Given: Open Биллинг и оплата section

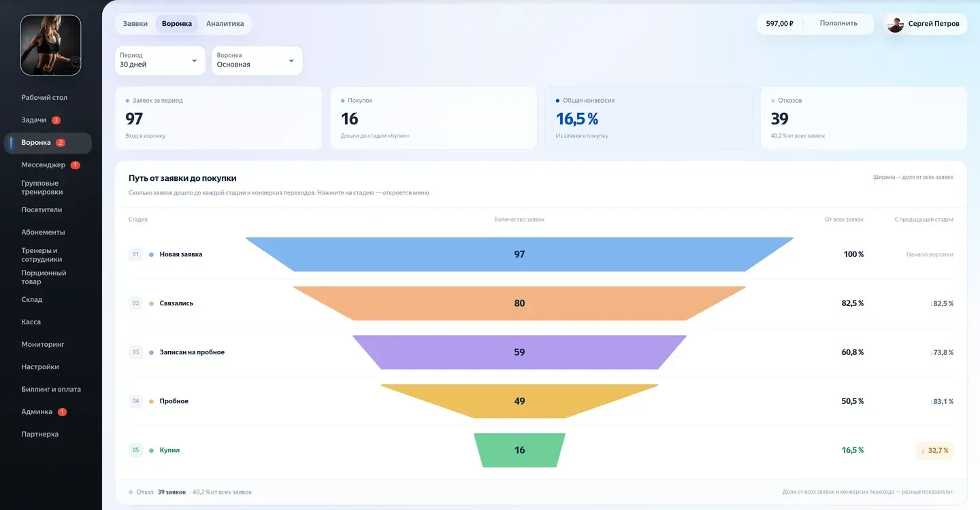Looking at the screenshot, I should click(51, 390).
